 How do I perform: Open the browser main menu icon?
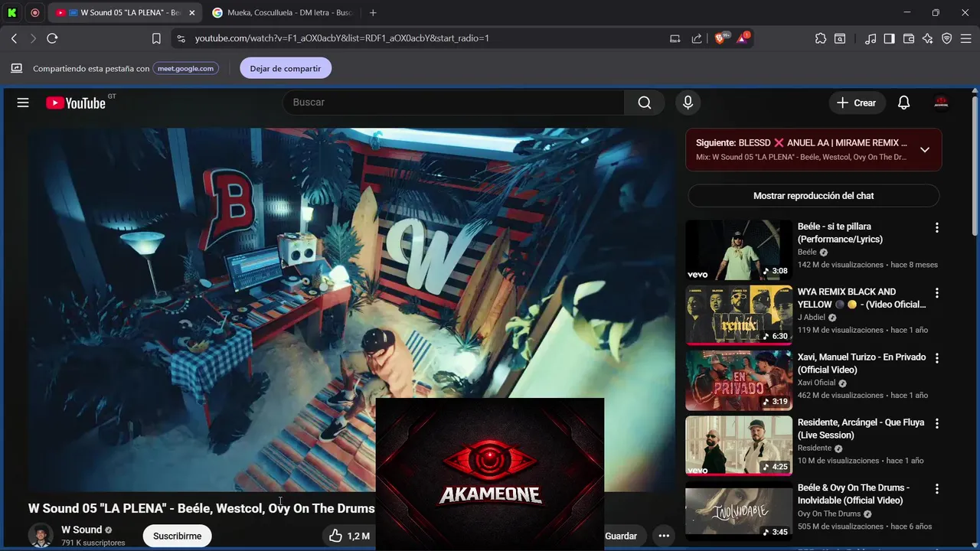click(967, 38)
